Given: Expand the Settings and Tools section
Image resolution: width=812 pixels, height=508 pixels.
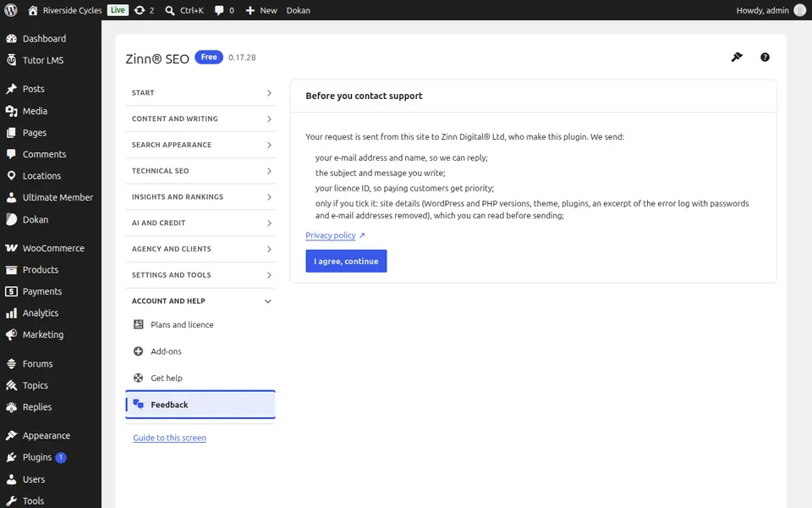Looking at the screenshot, I should [200, 274].
